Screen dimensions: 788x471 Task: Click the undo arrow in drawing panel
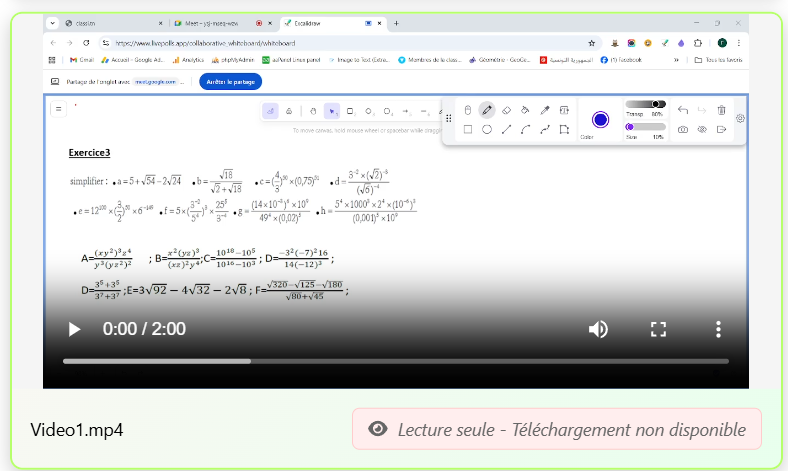pos(683,110)
